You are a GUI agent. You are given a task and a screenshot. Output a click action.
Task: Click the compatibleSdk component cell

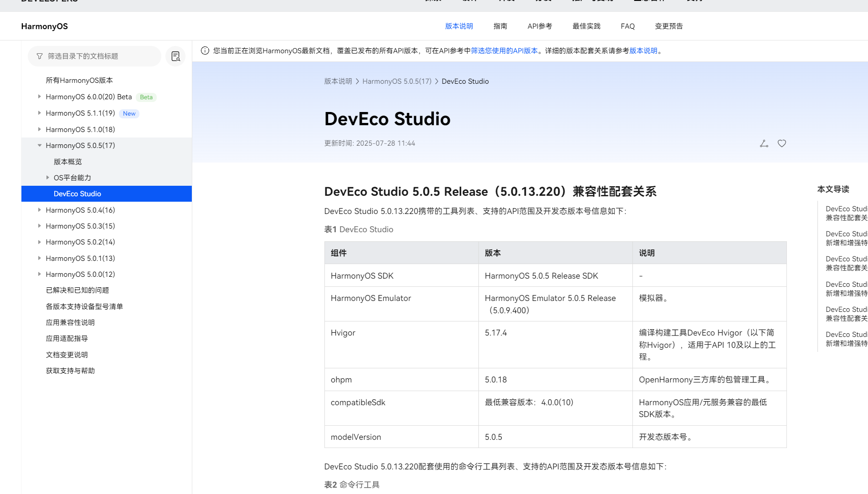pos(401,408)
